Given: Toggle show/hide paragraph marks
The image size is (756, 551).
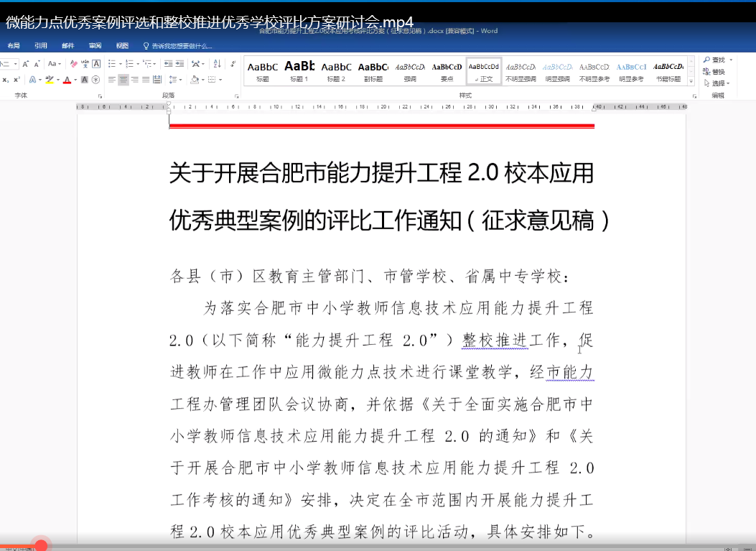Looking at the screenshot, I should [x=233, y=64].
